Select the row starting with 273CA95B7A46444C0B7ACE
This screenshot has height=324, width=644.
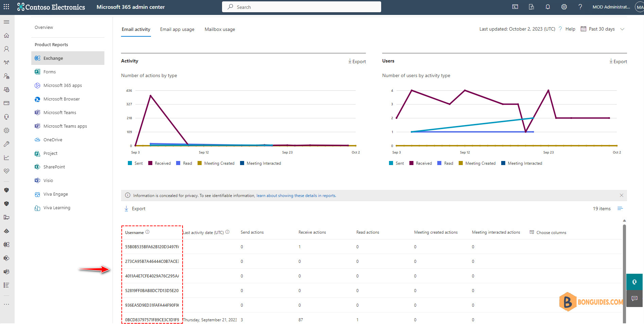(x=371, y=261)
